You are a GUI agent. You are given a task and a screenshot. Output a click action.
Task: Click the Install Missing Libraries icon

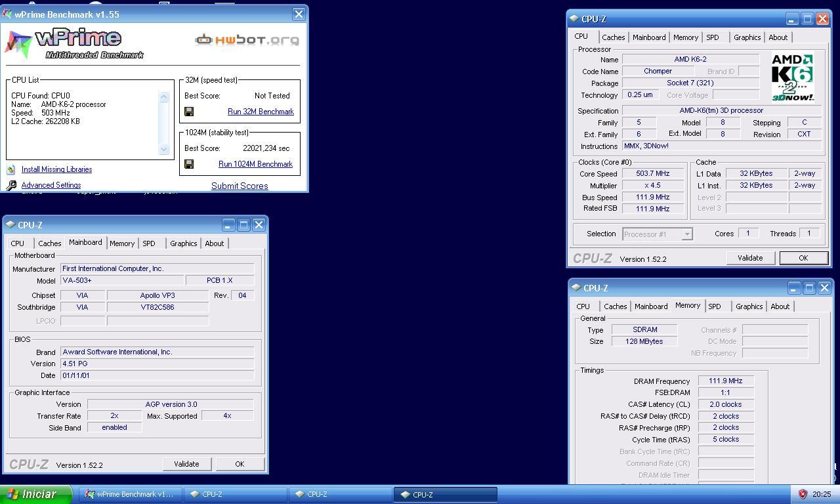(x=11, y=169)
